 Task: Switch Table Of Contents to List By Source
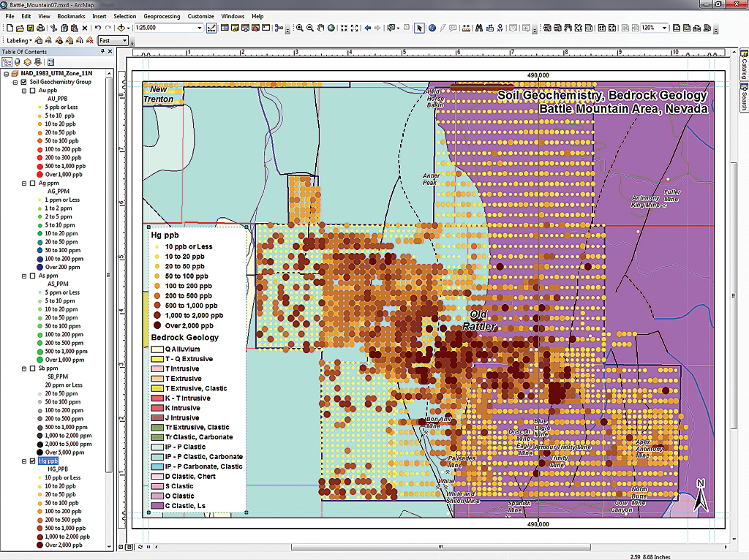click(x=17, y=62)
